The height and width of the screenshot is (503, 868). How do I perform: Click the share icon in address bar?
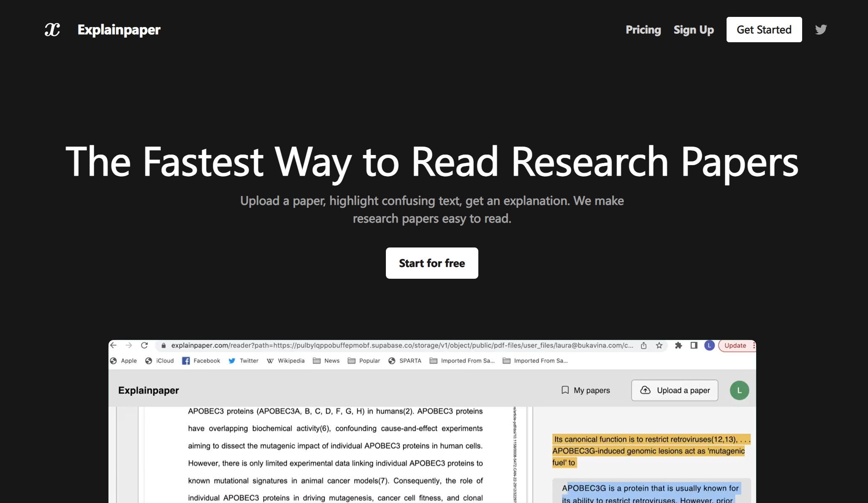(x=644, y=345)
